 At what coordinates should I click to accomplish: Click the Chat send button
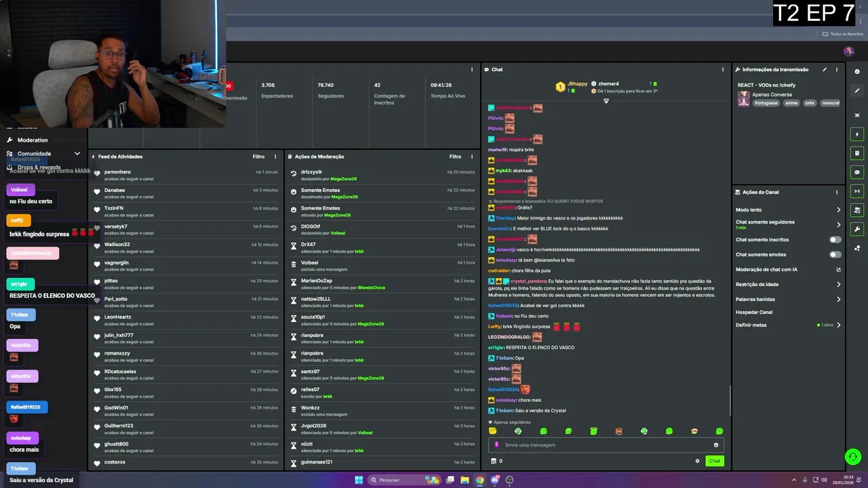(715, 461)
